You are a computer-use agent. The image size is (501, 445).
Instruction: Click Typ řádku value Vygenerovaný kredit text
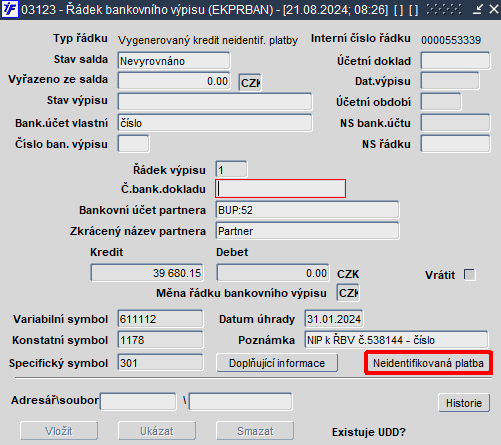[x=208, y=40]
